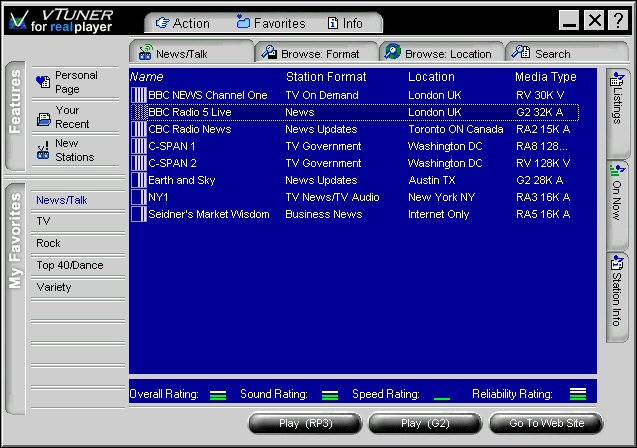Click the Go To Web Site button
The image size is (637, 448).
(546, 423)
